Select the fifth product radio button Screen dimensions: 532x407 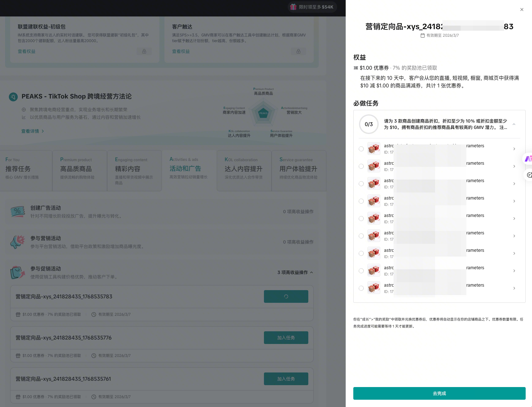click(x=361, y=219)
